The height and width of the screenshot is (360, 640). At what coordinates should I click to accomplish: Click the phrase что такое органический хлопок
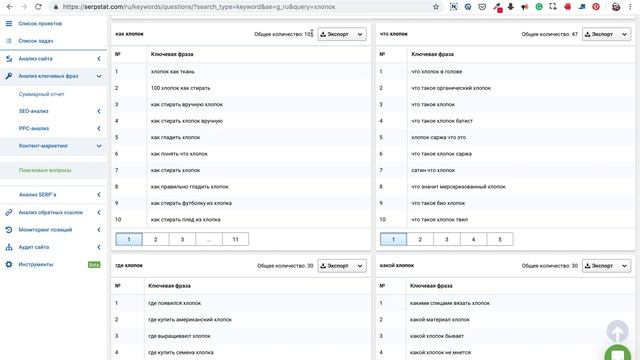(451, 88)
